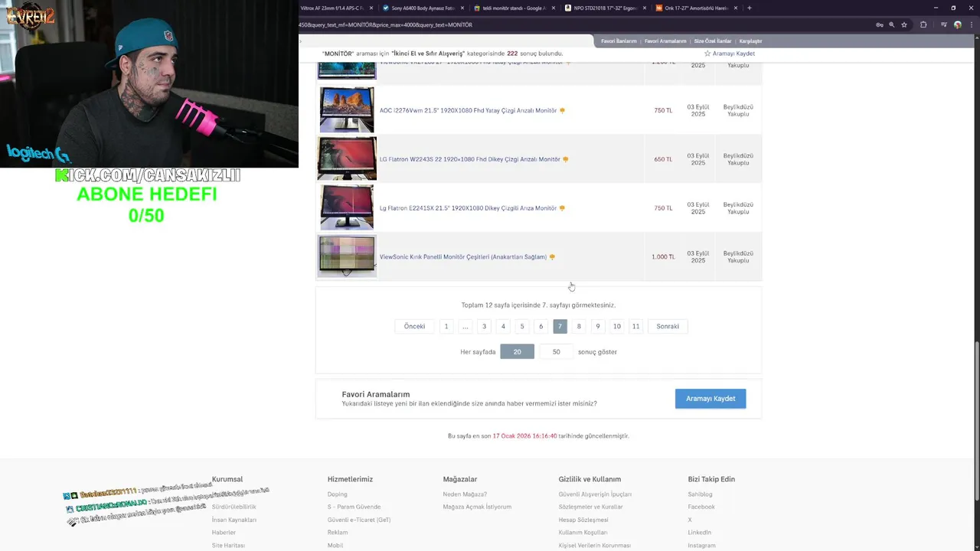Viewport: 980px width, 551px height.
Task: Click Aramayı Kaydet link at top
Action: [x=733, y=54]
